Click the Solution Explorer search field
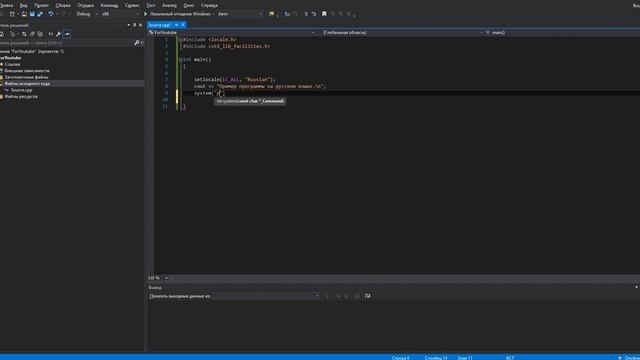Screen dimensions: 640x360 (66, 43)
